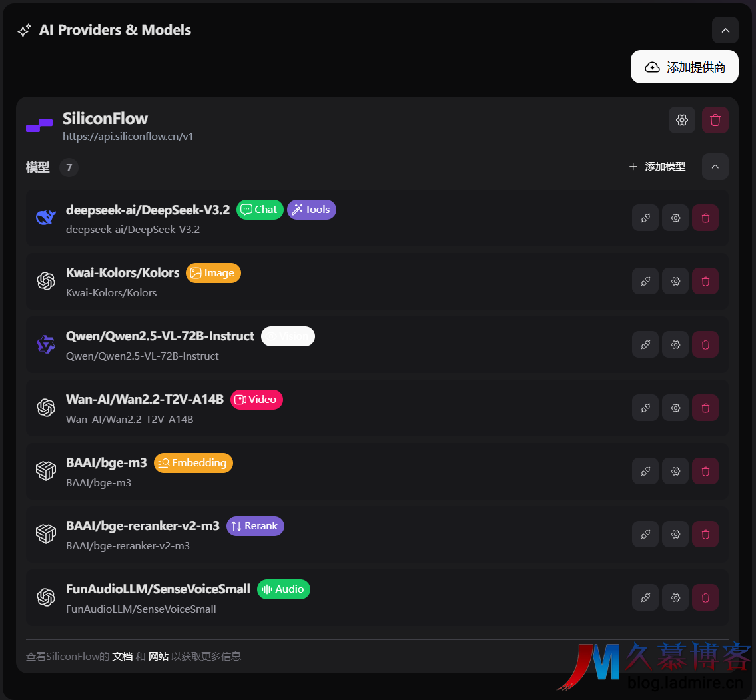Open settings for SenseVoiceSmall model
Viewport: 756px width, 700px height.
[675, 597]
